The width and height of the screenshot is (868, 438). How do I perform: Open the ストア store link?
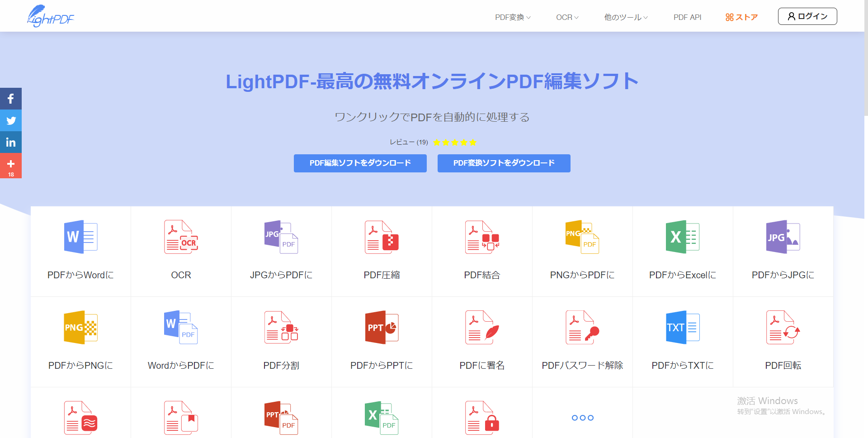pyautogui.click(x=741, y=17)
